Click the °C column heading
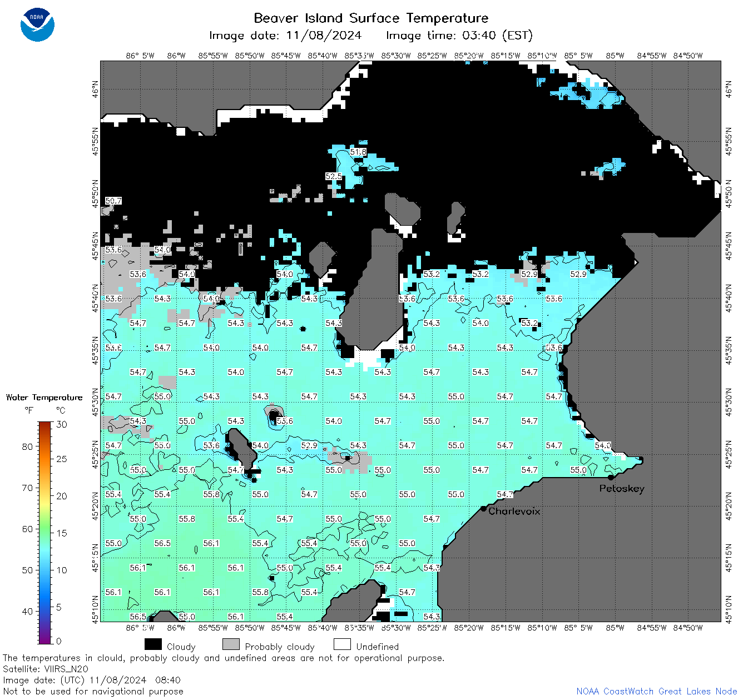 [61, 410]
